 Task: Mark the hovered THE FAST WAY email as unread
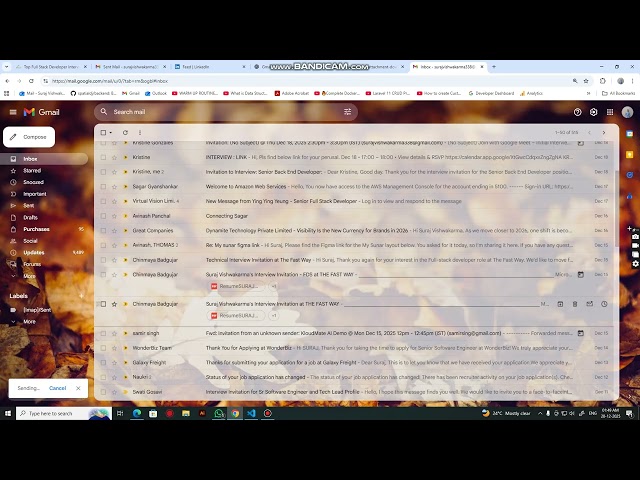pyautogui.click(x=589, y=304)
